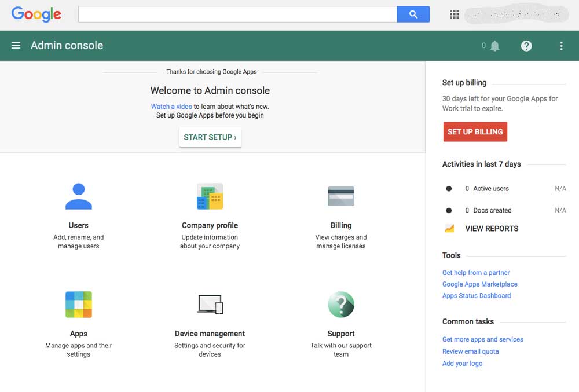Viewport: 579px width, 392px height.
Task: Click the Apps heading text
Action: click(x=79, y=334)
